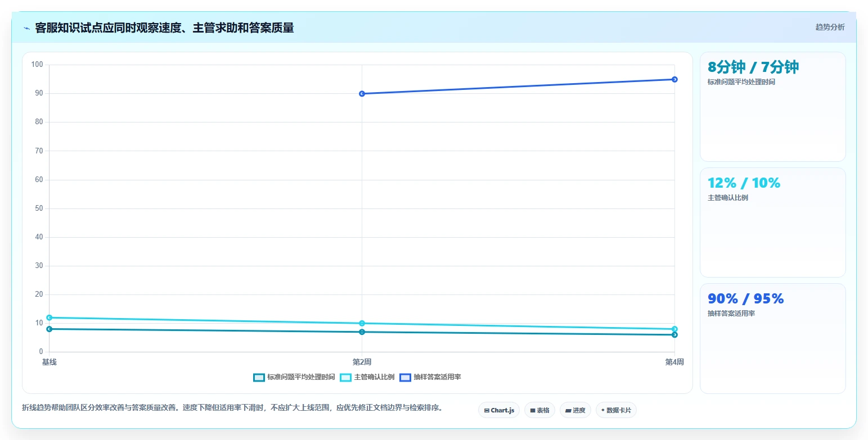The height and width of the screenshot is (440, 868).
Task: Click the 抽样答案适用率 point at 第4周
Action: [x=674, y=79]
